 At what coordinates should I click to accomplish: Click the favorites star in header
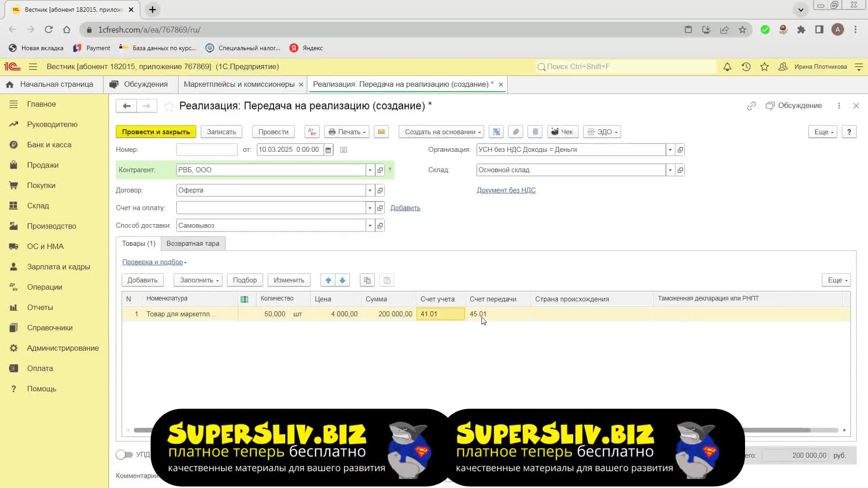pos(764,67)
